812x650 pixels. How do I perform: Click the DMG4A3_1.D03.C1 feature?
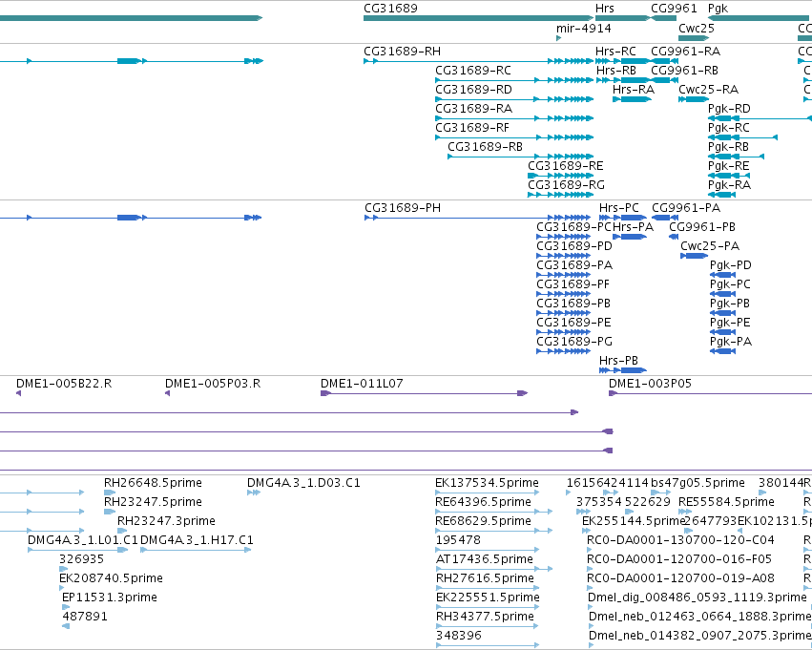tap(254, 493)
